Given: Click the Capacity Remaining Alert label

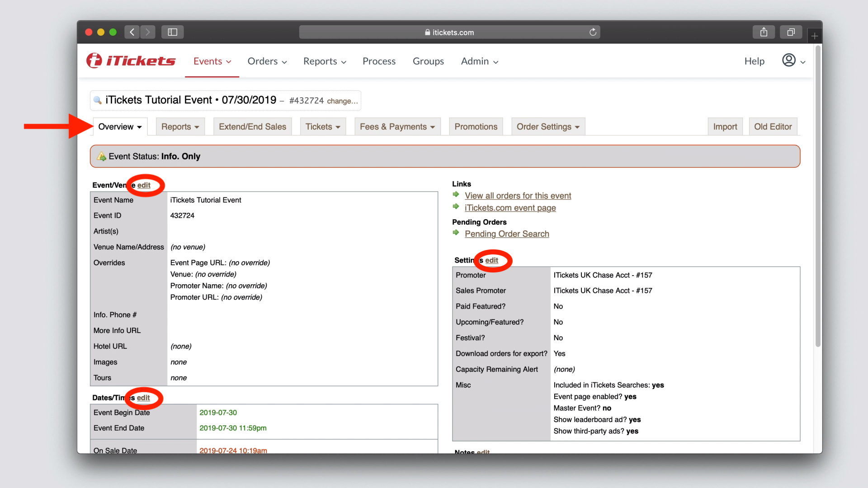Looking at the screenshot, I should pyautogui.click(x=497, y=369).
